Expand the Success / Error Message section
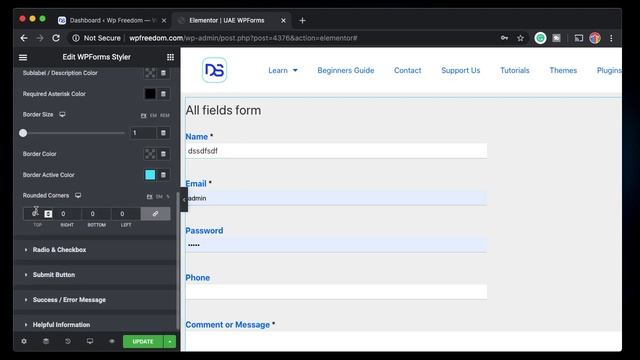The image size is (640, 360). click(96, 300)
